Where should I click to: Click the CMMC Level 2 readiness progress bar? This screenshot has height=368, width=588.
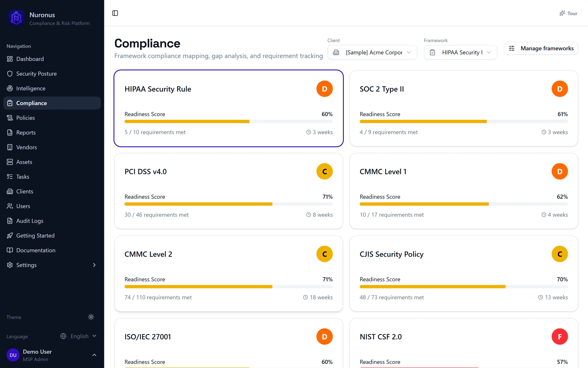click(228, 287)
